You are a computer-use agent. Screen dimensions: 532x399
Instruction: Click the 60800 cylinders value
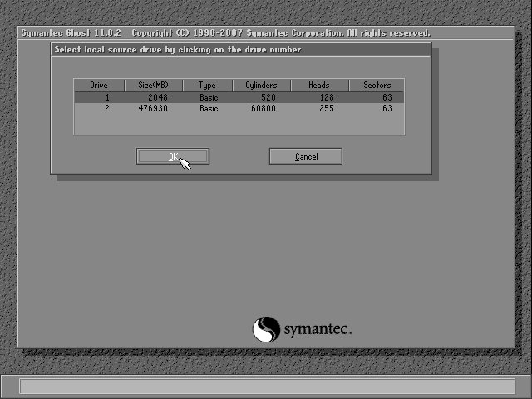264,109
